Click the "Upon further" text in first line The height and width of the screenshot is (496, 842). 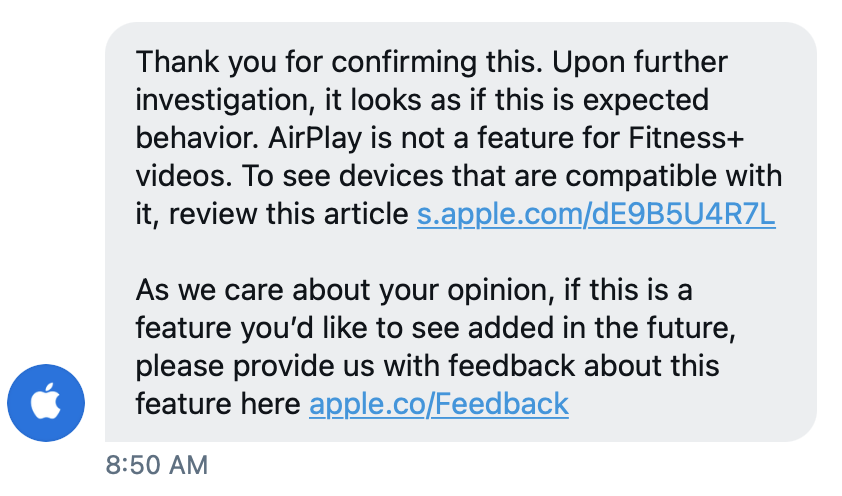click(x=640, y=62)
